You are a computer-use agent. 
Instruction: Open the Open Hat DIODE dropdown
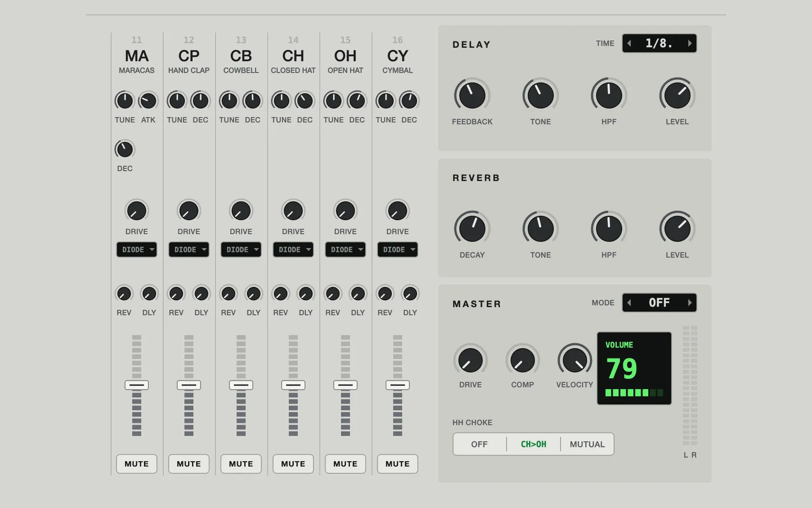point(346,249)
